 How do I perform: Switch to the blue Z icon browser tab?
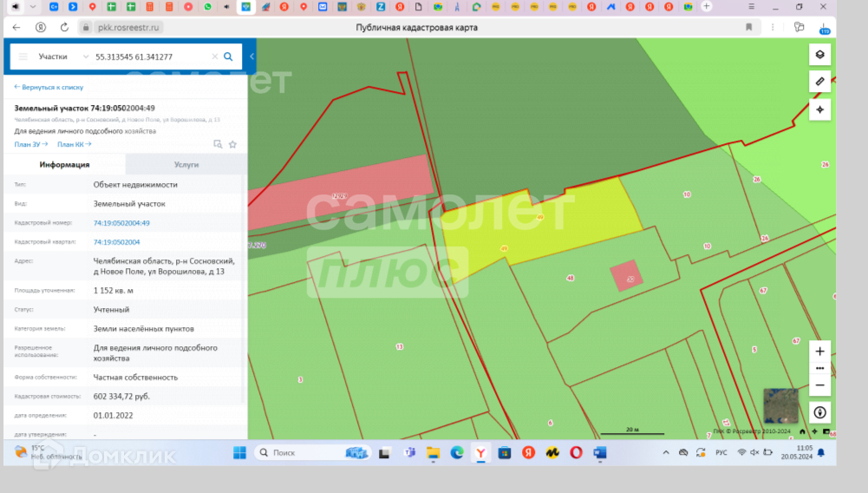[x=381, y=7]
